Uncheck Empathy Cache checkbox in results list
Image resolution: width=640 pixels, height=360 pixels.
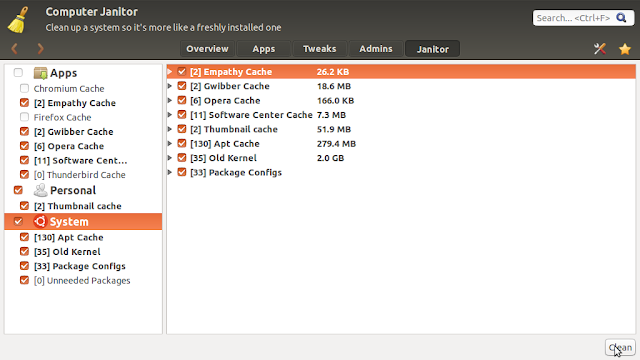[182, 71]
